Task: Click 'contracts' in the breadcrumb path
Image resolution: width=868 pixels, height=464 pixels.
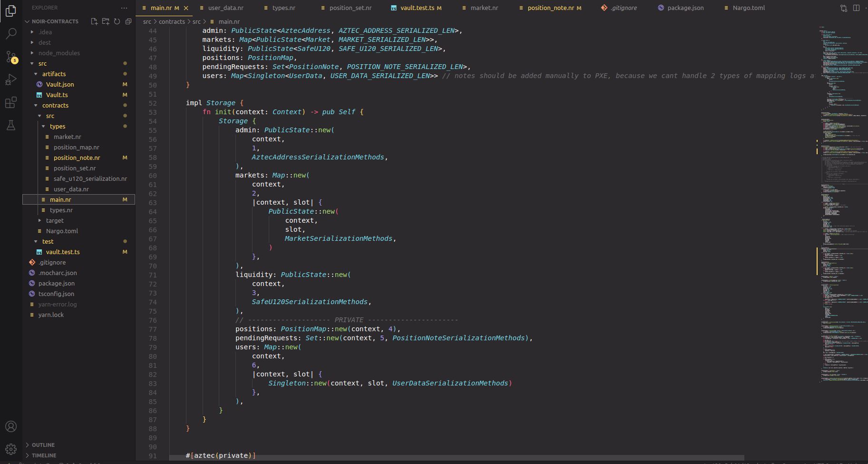Action: 172,22
